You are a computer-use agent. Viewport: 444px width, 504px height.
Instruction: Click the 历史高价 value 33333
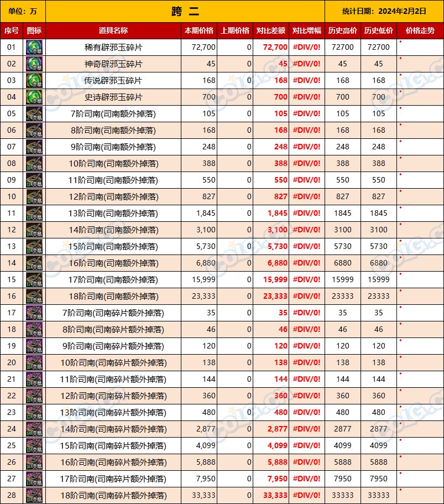point(342,496)
